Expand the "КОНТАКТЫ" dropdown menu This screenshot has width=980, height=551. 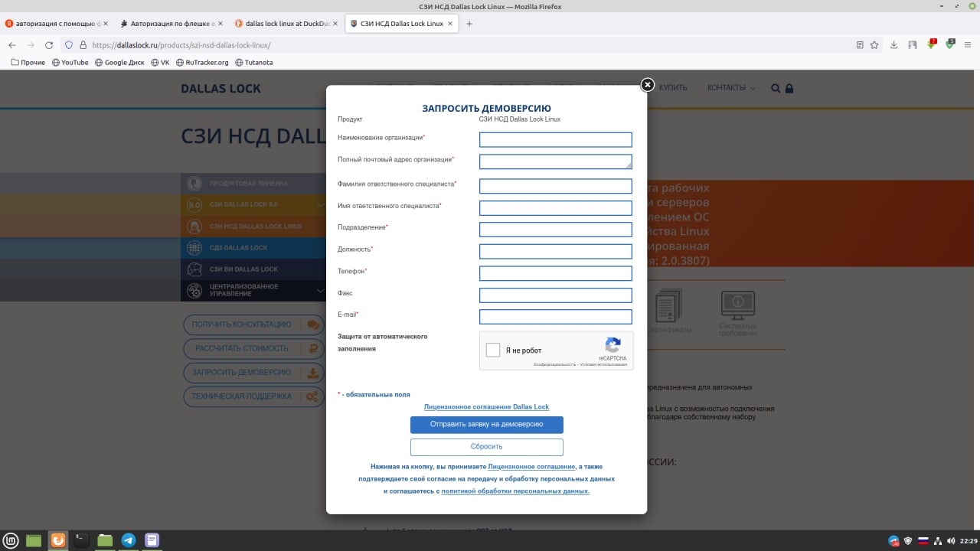(x=731, y=88)
